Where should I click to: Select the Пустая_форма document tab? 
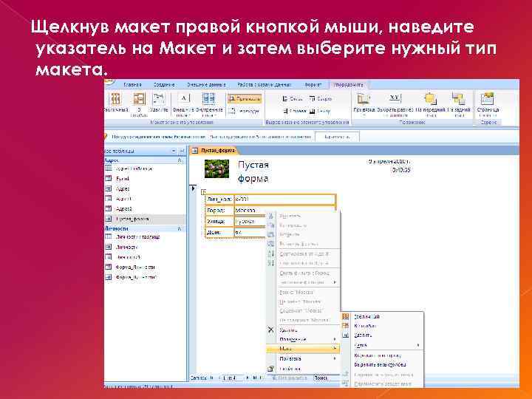click(214, 150)
